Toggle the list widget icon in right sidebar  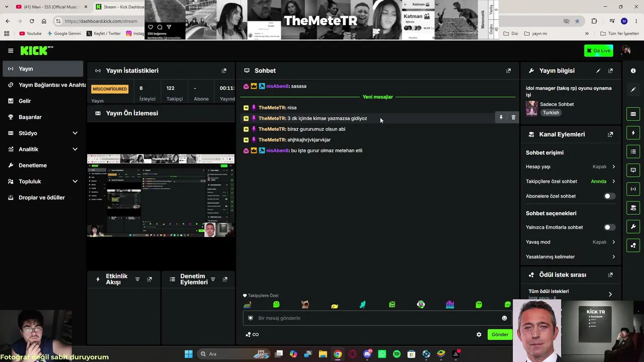(633, 151)
